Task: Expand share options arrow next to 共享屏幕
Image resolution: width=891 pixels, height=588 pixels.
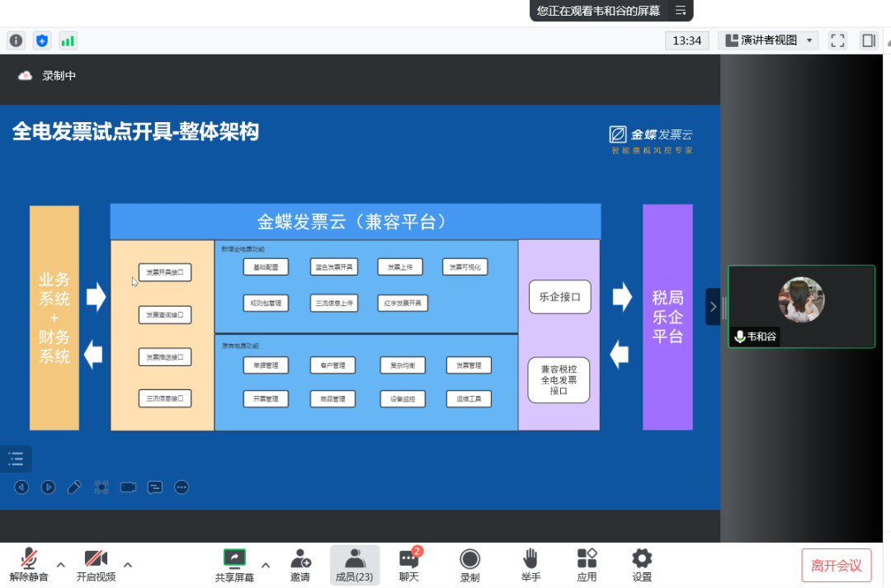Action: 266,565
